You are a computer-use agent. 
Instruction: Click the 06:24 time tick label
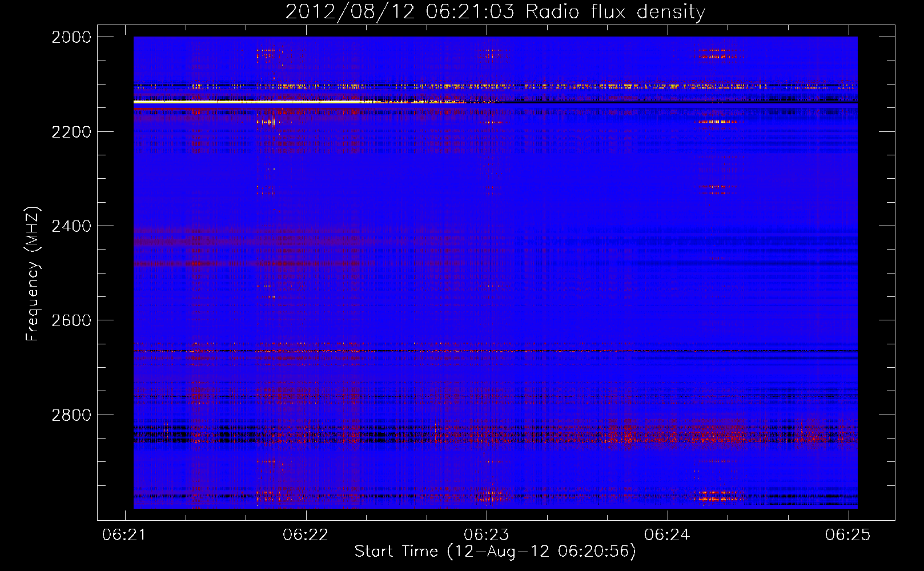(667, 534)
